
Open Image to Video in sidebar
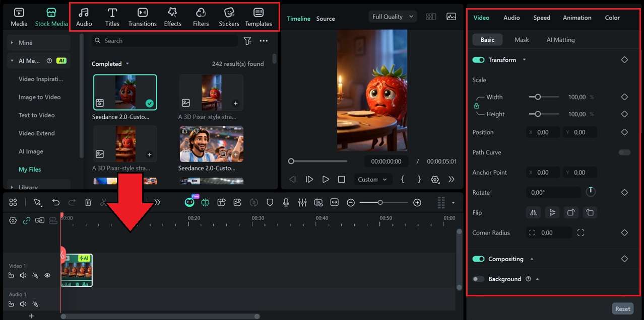point(39,97)
